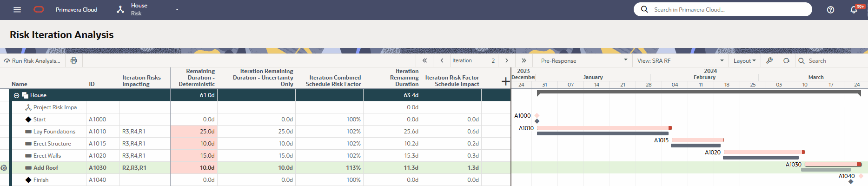This screenshot has width=868, height=186.
Task: Click the House project hierarchy icon
Action: (120, 9)
